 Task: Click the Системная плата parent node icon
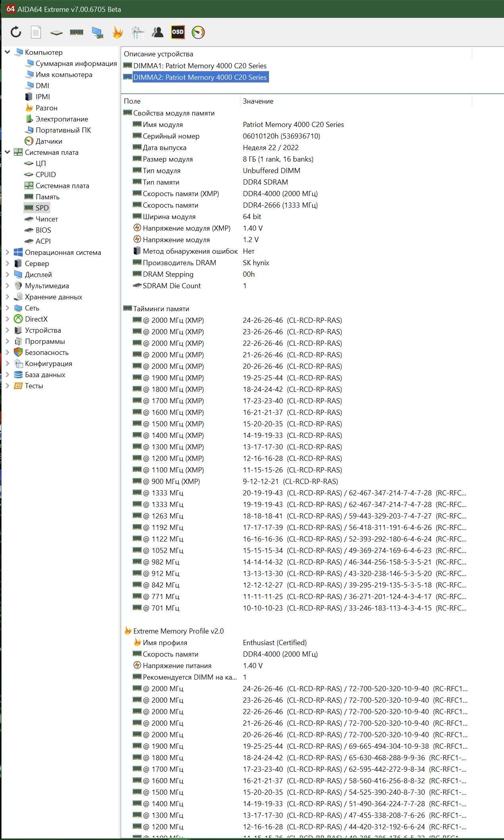(18, 152)
